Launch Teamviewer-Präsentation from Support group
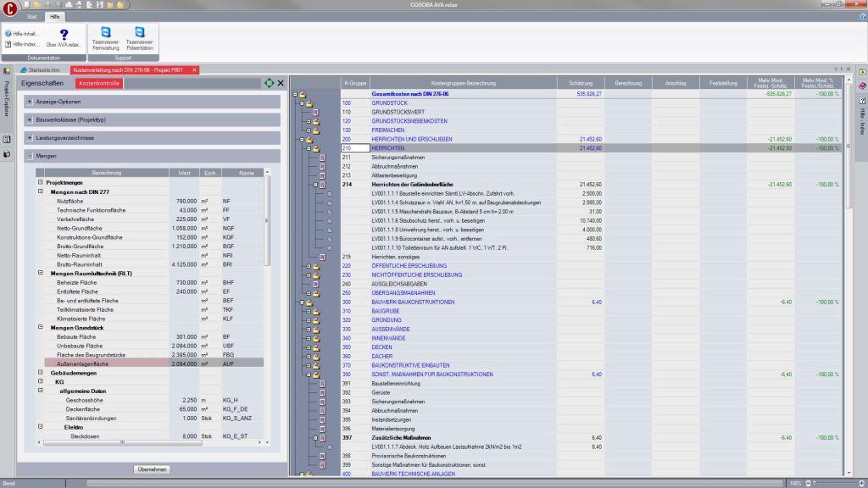This screenshot has width=868, height=488. 140,37
